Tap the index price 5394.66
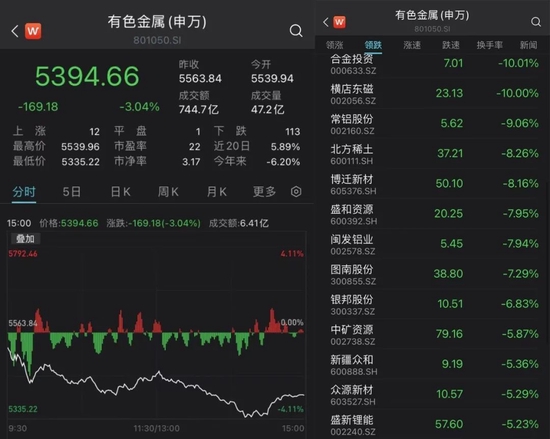This screenshot has width=550, height=439. pos(87,76)
